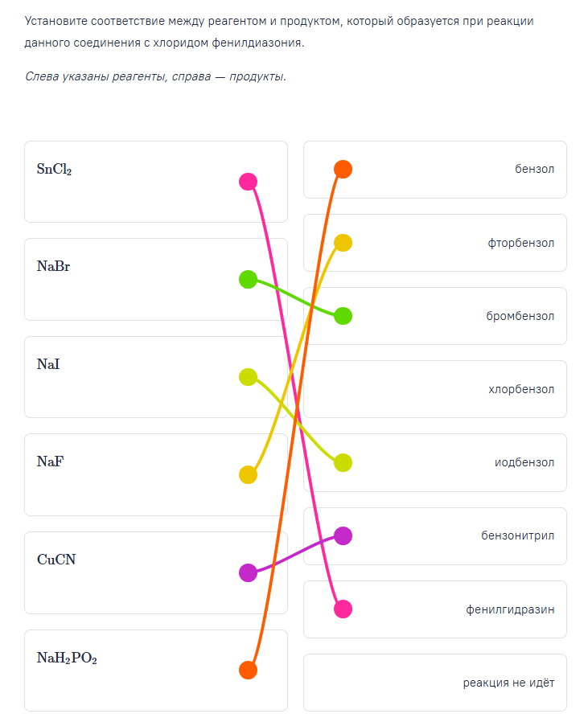Click the CuCN reagent formula label

(56, 560)
